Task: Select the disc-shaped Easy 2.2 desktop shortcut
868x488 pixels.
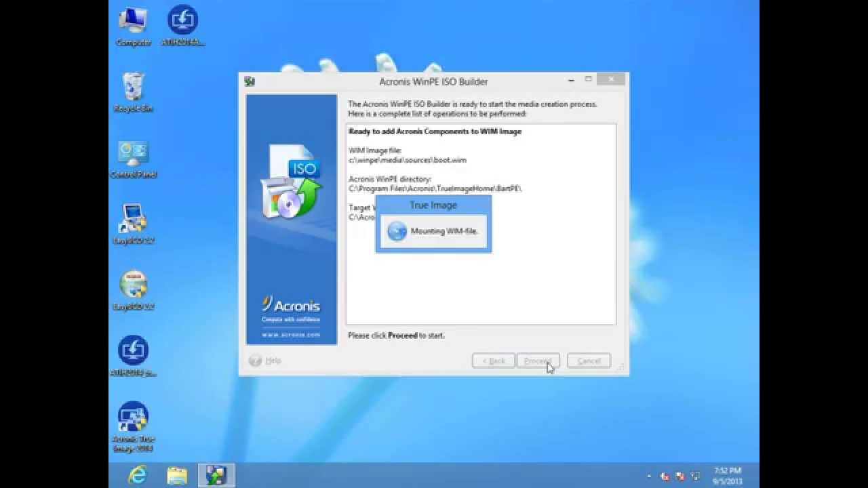Action: [x=133, y=291]
